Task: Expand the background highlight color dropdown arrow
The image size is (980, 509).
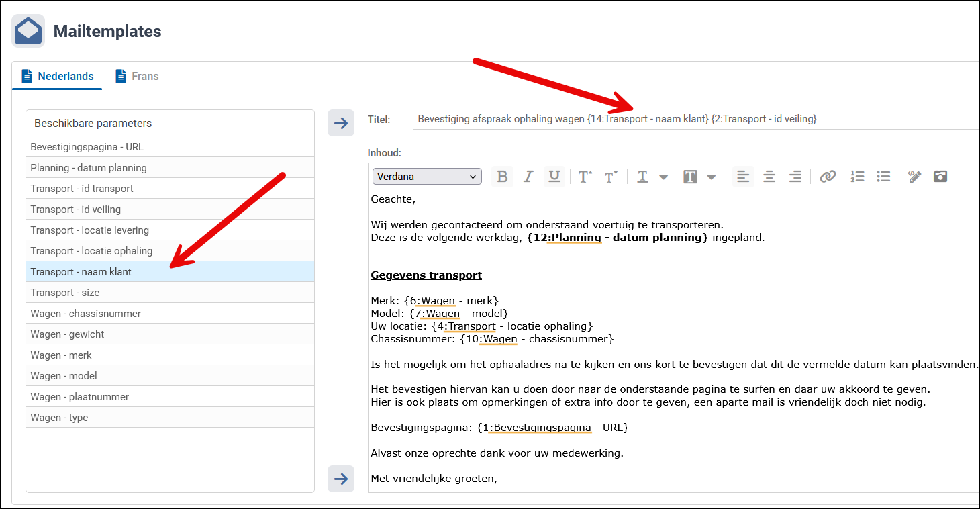Action: point(712,177)
